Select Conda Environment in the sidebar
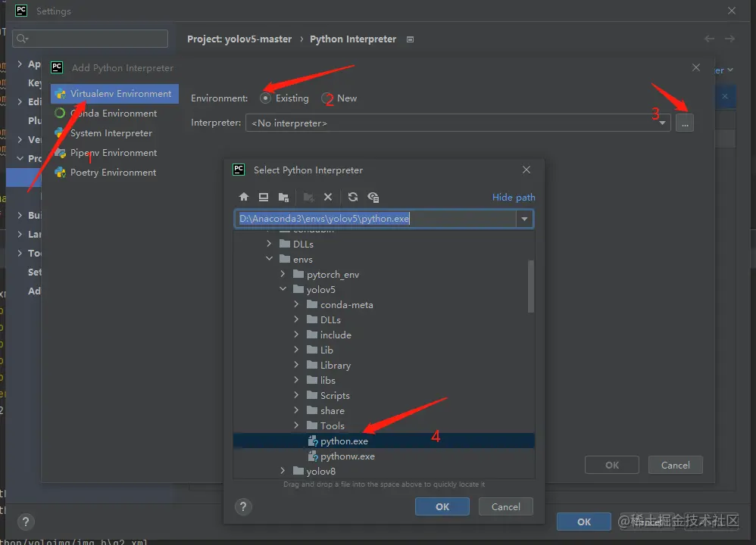Screen dimensions: 756x545 click(x=114, y=114)
